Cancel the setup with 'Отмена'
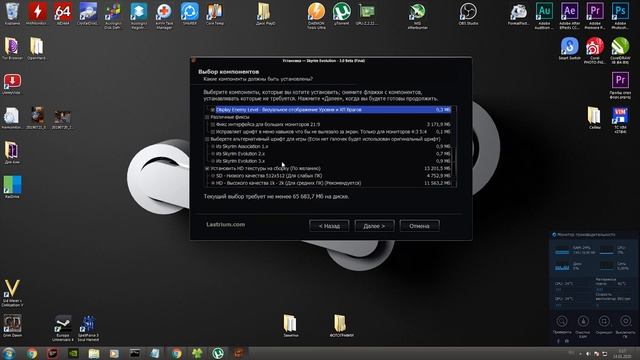The height and width of the screenshot is (360, 640). pyautogui.click(x=420, y=226)
